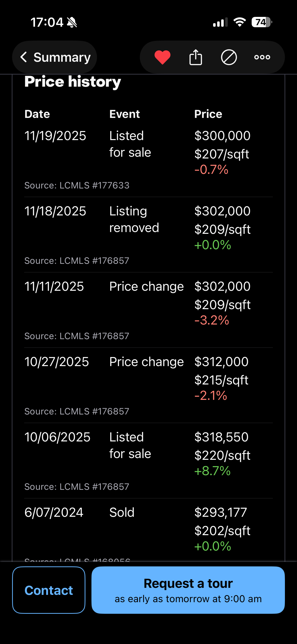Tap the battery level indicator

point(261,22)
